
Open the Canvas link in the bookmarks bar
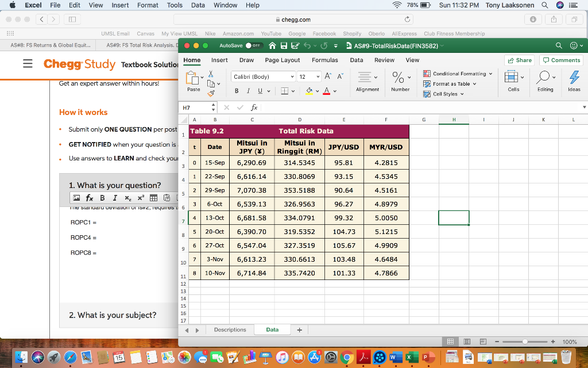point(145,33)
